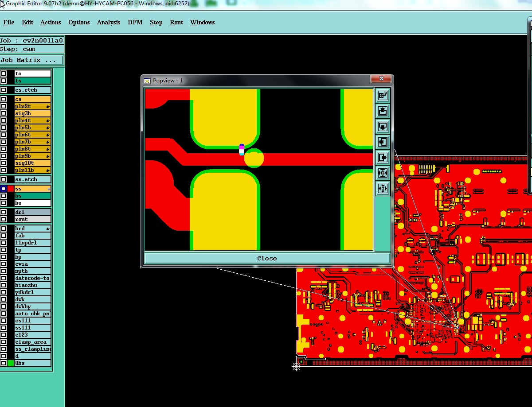Image resolution: width=532 pixels, height=407 pixels.
Task: Open the File menu
Action: pyautogui.click(x=9, y=22)
